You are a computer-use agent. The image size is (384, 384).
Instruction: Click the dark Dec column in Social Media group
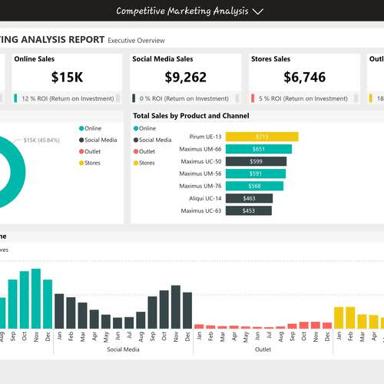click(187, 311)
